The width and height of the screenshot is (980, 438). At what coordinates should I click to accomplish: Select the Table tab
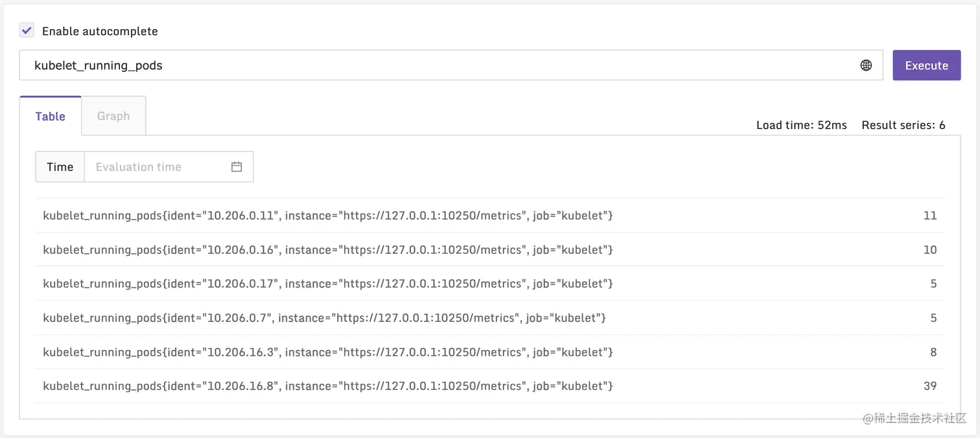pos(50,116)
